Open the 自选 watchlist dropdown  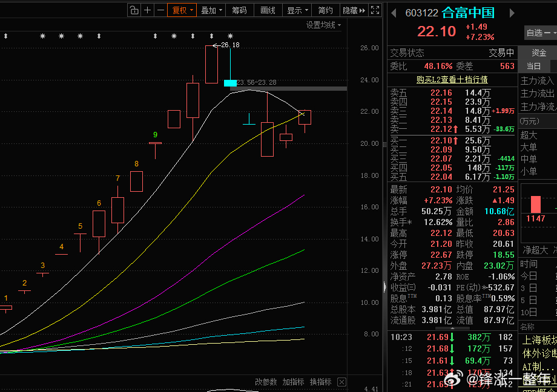point(541,33)
